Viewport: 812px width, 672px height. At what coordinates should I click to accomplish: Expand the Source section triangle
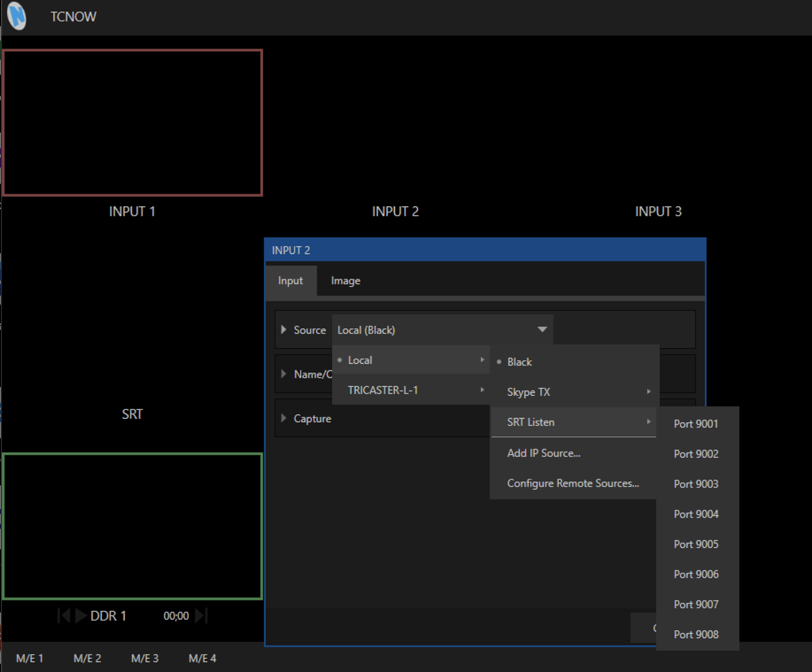point(284,330)
